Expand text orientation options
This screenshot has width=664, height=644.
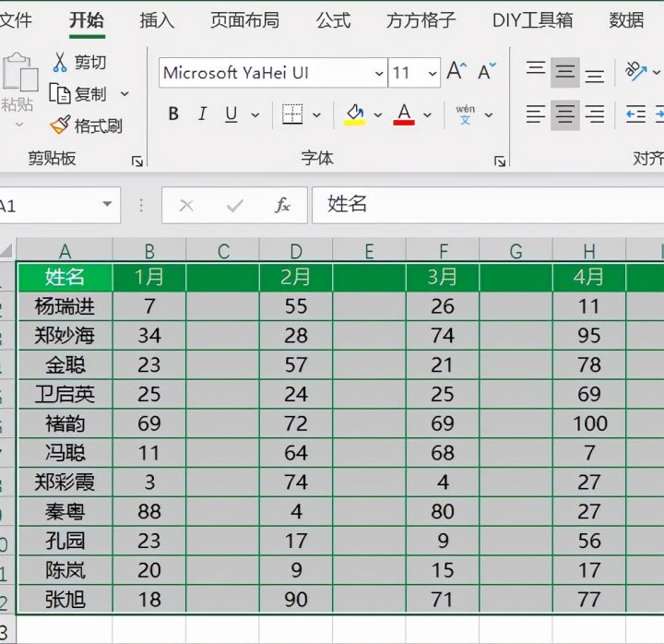click(656, 73)
